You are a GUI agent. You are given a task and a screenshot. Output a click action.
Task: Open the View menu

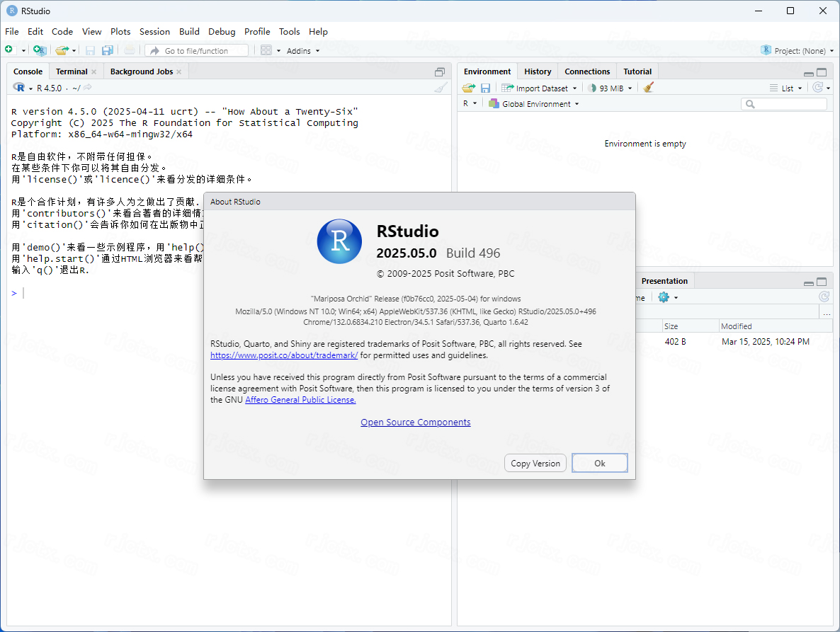tap(91, 32)
